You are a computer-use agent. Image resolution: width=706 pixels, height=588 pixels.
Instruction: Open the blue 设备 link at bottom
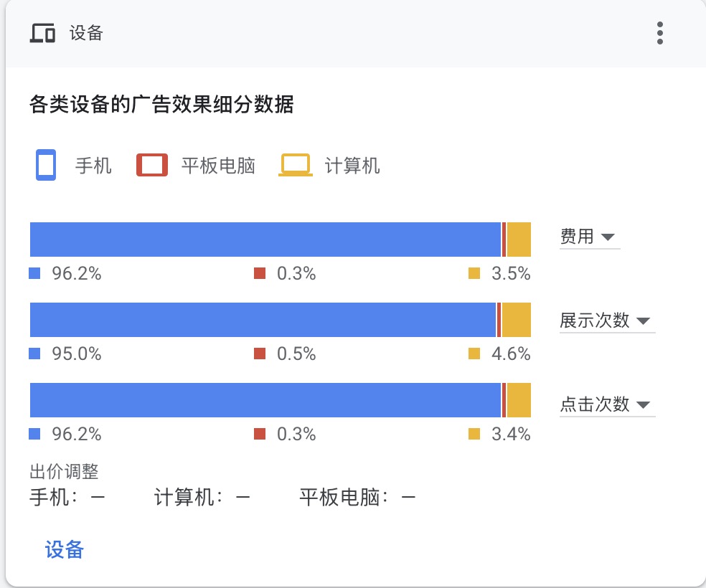[65, 550]
